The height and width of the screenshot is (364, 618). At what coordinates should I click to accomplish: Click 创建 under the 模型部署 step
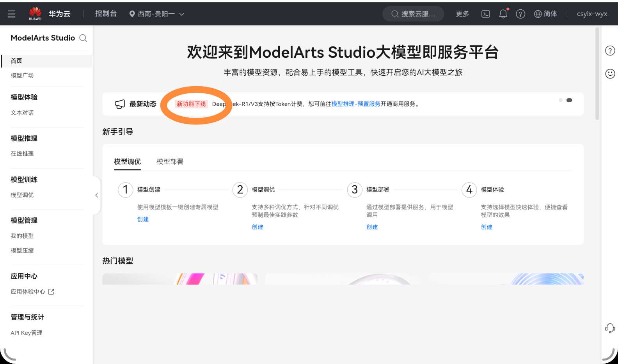372,227
